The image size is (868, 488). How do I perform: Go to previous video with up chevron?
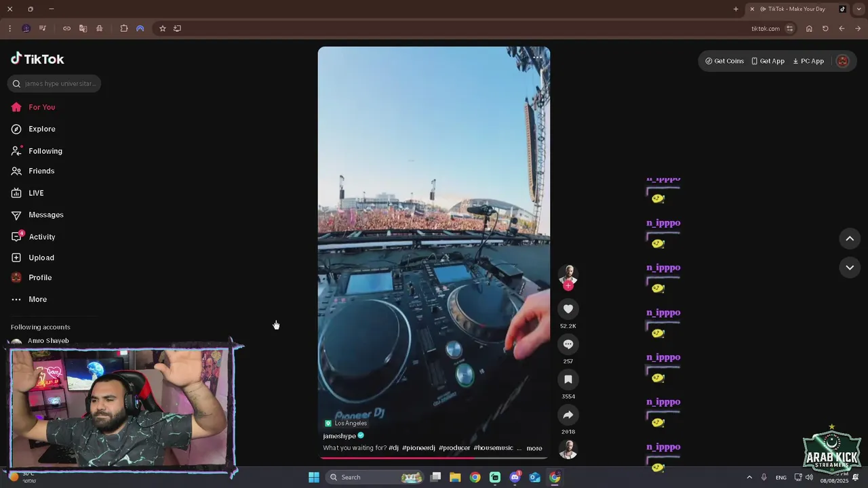pyautogui.click(x=850, y=239)
